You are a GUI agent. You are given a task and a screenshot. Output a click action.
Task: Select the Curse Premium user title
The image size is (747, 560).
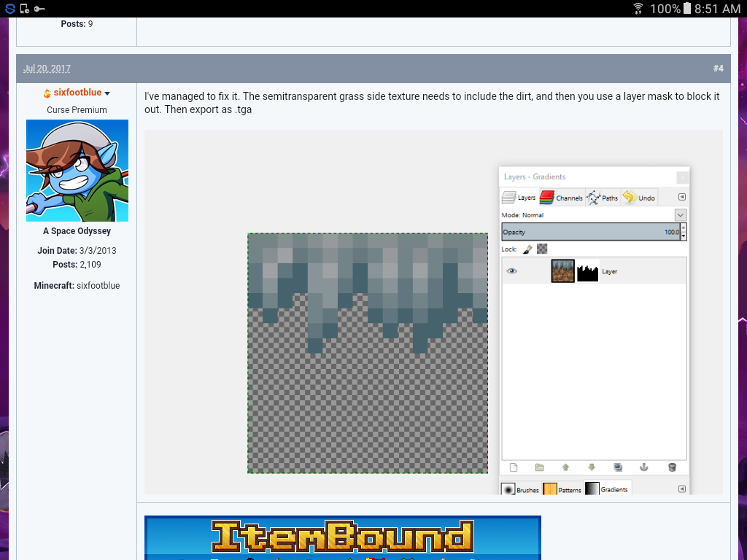pyautogui.click(x=77, y=109)
